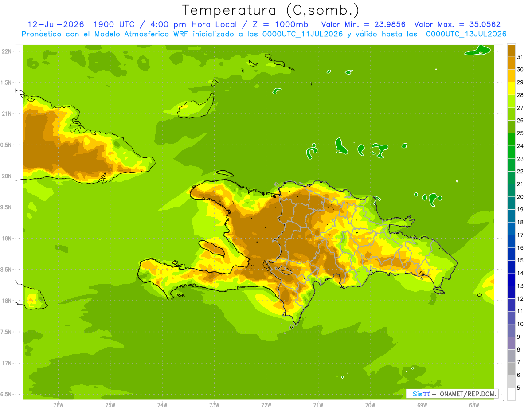The height and width of the screenshot is (411, 532).
Task: Pick the green swatch between 24 and 25
Action: [x=511, y=139]
